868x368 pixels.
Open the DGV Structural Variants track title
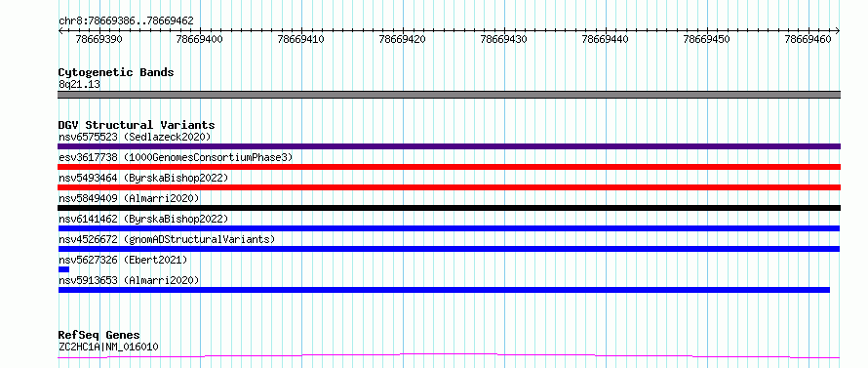137,125
